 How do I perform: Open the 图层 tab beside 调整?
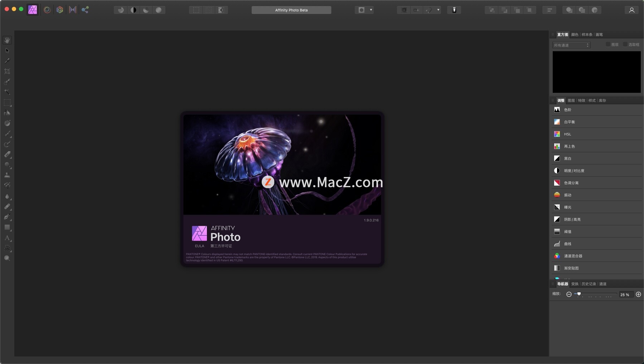[571, 101]
